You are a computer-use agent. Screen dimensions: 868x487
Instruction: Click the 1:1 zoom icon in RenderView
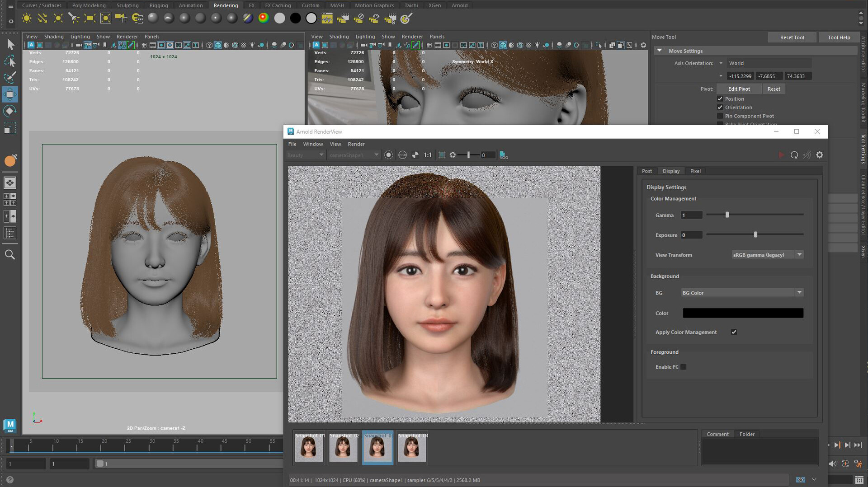pyautogui.click(x=428, y=155)
